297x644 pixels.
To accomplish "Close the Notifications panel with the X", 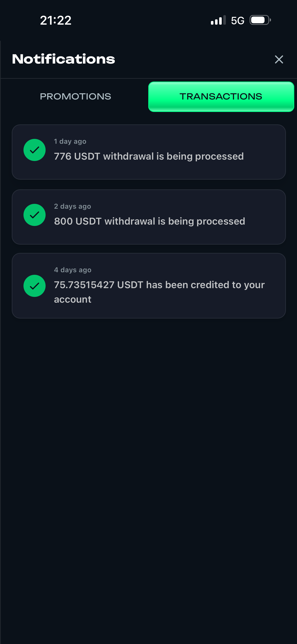I will [x=279, y=59].
